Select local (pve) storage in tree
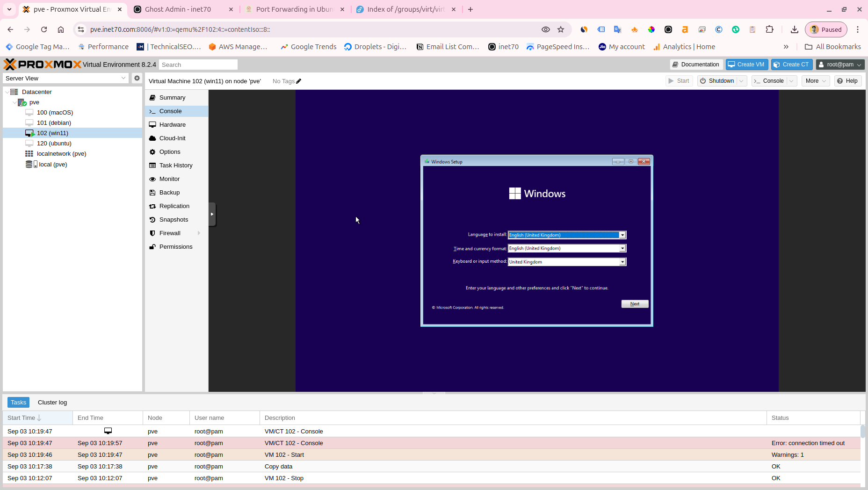The width and height of the screenshot is (868, 490). [53, 165]
